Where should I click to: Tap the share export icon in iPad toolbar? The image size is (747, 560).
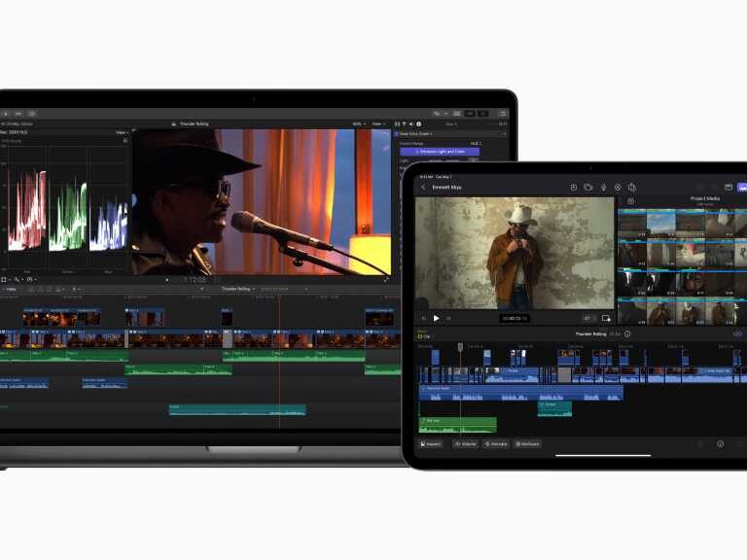point(632,187)
